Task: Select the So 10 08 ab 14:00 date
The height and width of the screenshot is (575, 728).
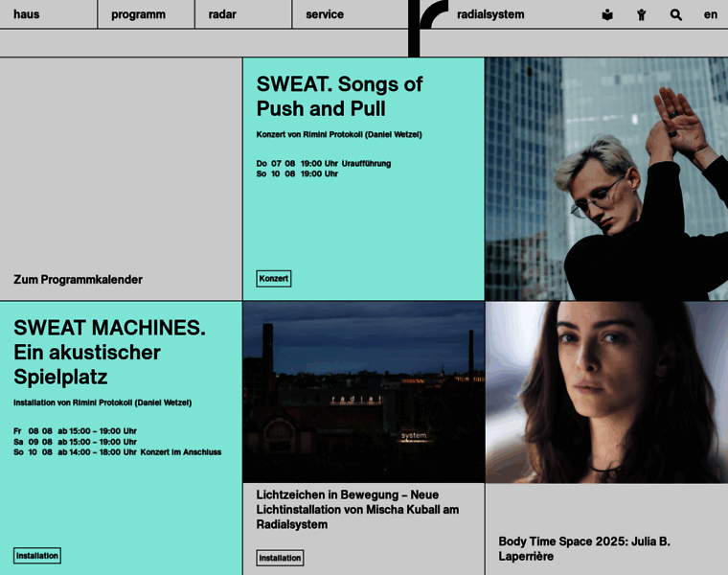Action: [x=118, y=452]
